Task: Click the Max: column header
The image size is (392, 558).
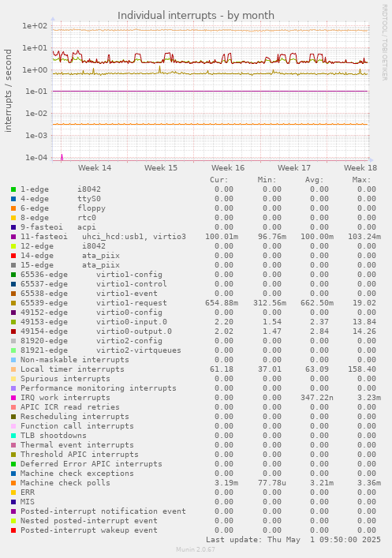Action: coord(362,180)
